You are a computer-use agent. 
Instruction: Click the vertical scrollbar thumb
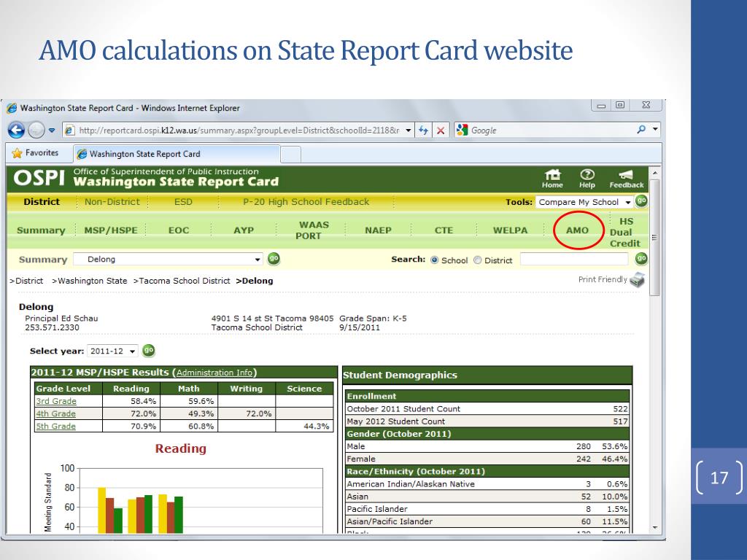tap(654, 237)
